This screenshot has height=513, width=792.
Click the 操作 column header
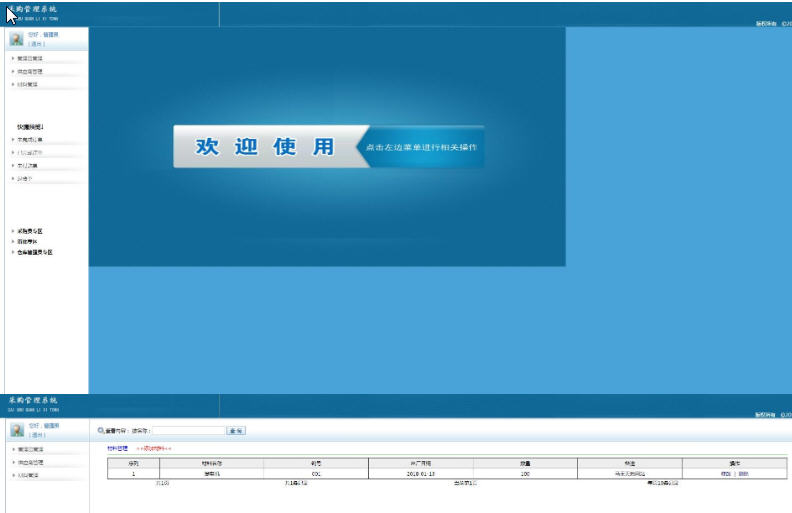coord(734,463)
